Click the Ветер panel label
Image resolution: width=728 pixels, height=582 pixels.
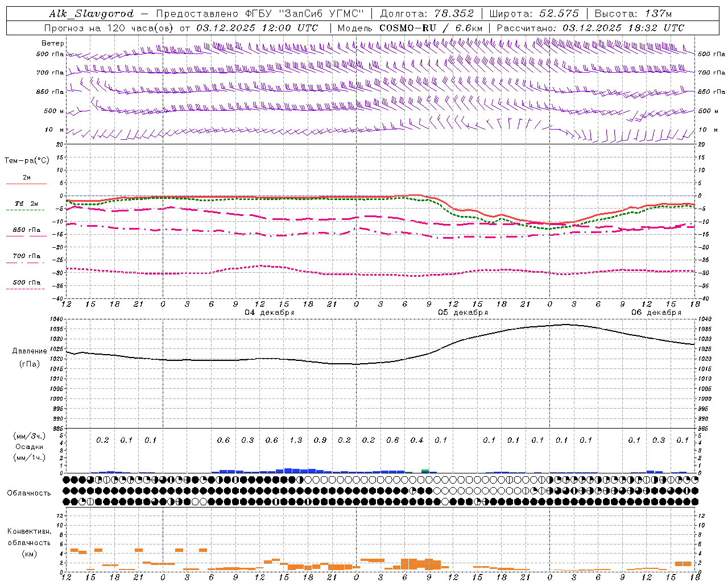tap(53, 43)
